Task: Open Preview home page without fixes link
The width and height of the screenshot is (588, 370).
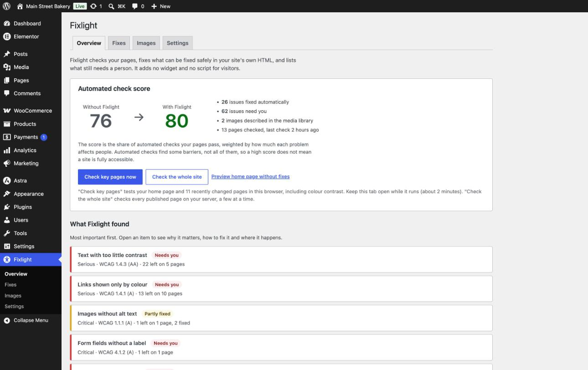Action: coord(251,177)
